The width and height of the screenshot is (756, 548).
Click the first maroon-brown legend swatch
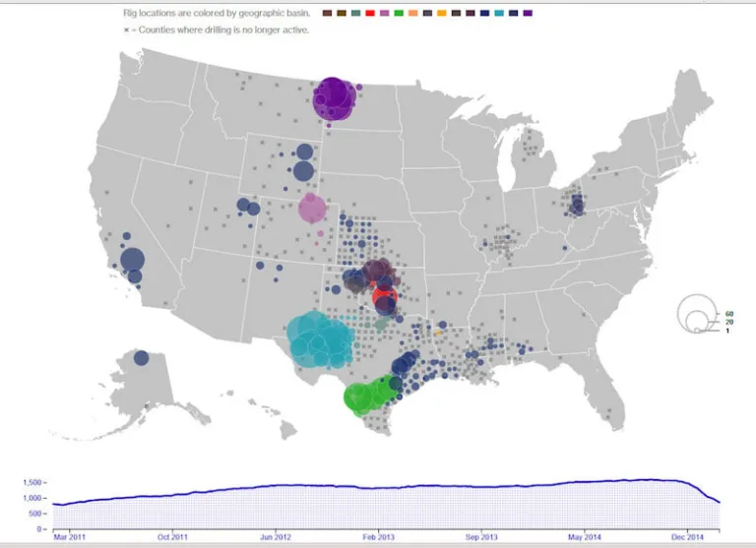327,13
